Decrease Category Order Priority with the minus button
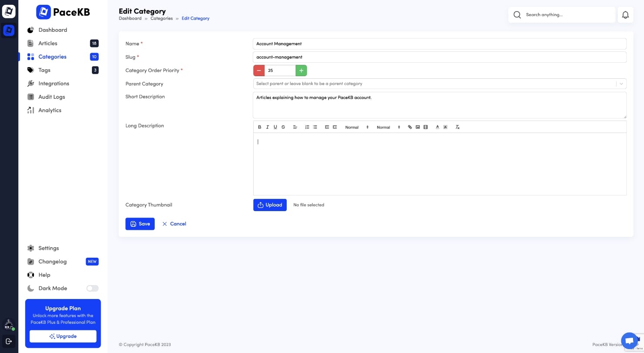Image resolution: width=644 pixels, height=353 pixels. [x=259, y=70]
